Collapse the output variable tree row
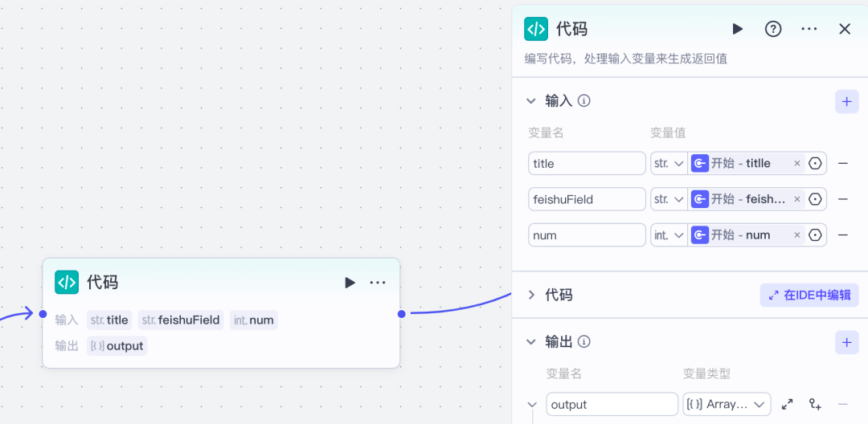 pyautogui.click(x=532, y=405)
